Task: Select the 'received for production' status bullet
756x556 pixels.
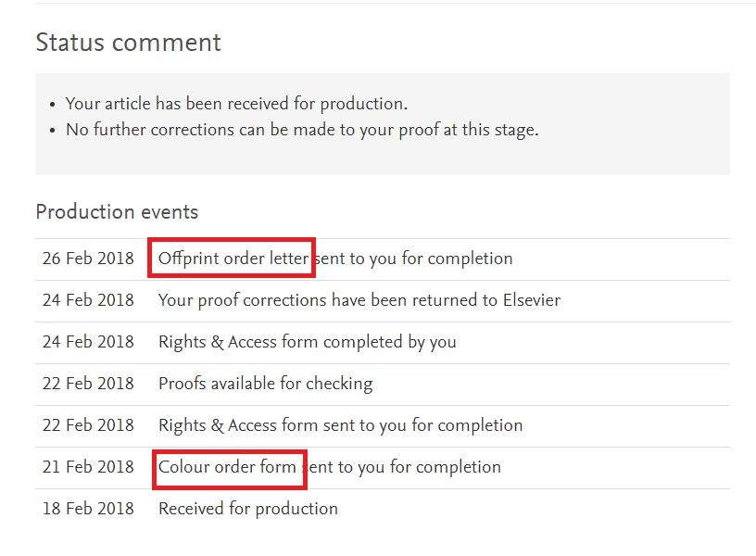Action: (x=236, y=103)
